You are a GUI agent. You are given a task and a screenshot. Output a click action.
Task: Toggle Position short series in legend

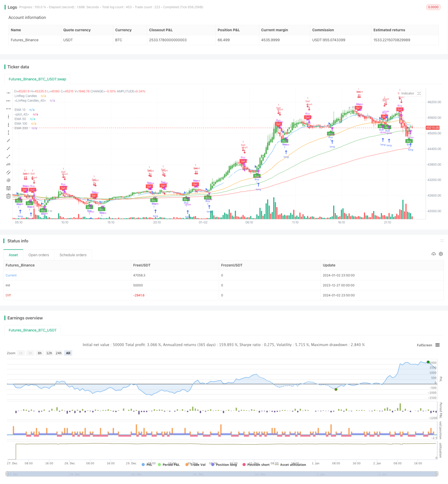[256, 465]
